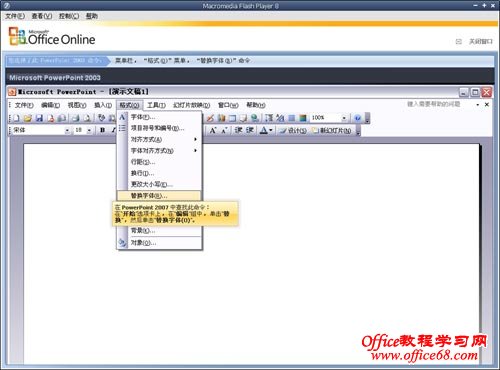The height and width of the screenshot is (370, 500).
Task: Click the blank slide editing area
Action: pyautogui.click(x=252, y=253)
